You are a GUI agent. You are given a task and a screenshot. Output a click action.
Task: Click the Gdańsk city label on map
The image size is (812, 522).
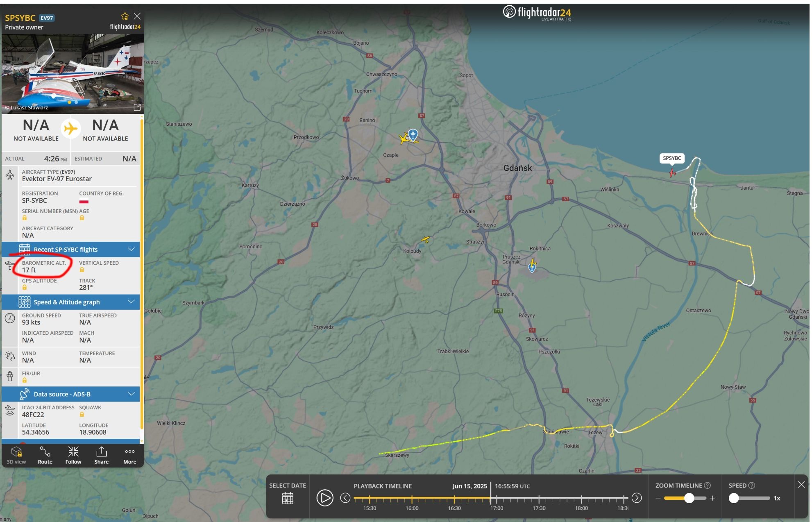point(517,168)
